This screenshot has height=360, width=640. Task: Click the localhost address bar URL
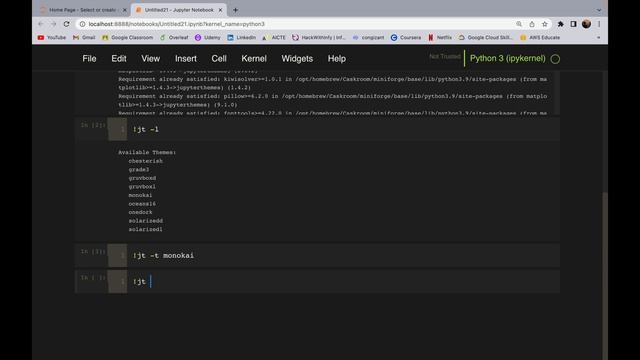tap(176, 24)
